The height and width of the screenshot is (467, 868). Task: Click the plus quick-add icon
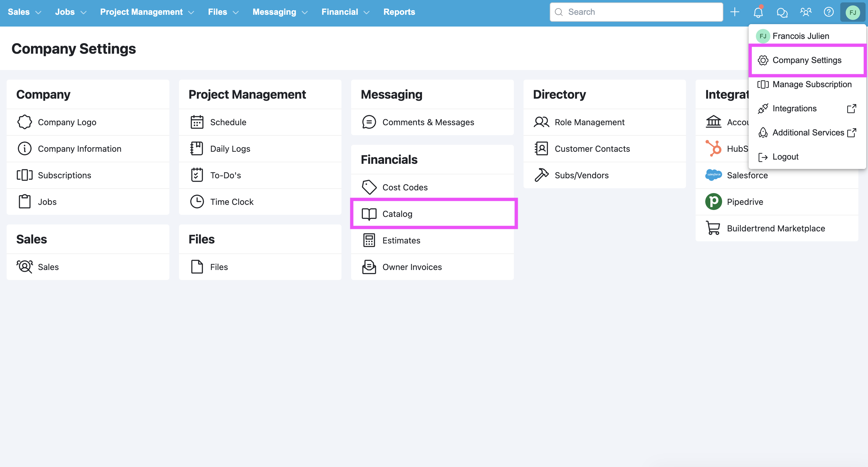pos(734,12)
